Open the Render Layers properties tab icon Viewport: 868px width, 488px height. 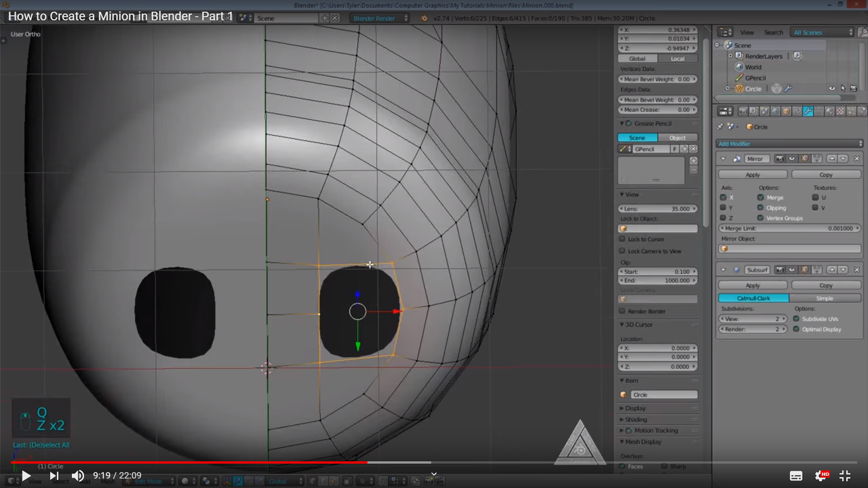click(754, 111)
